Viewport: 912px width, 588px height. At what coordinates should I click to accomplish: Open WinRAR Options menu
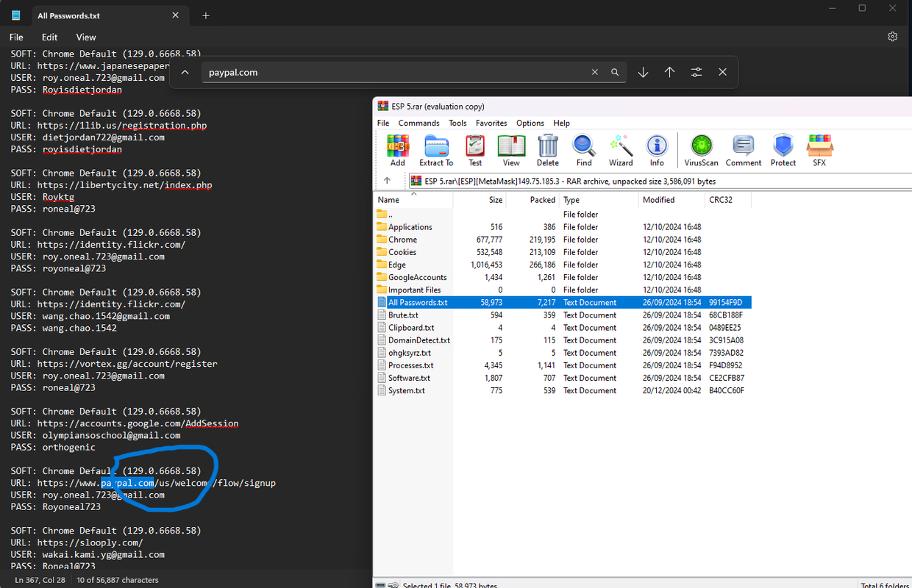coord(530,123)
